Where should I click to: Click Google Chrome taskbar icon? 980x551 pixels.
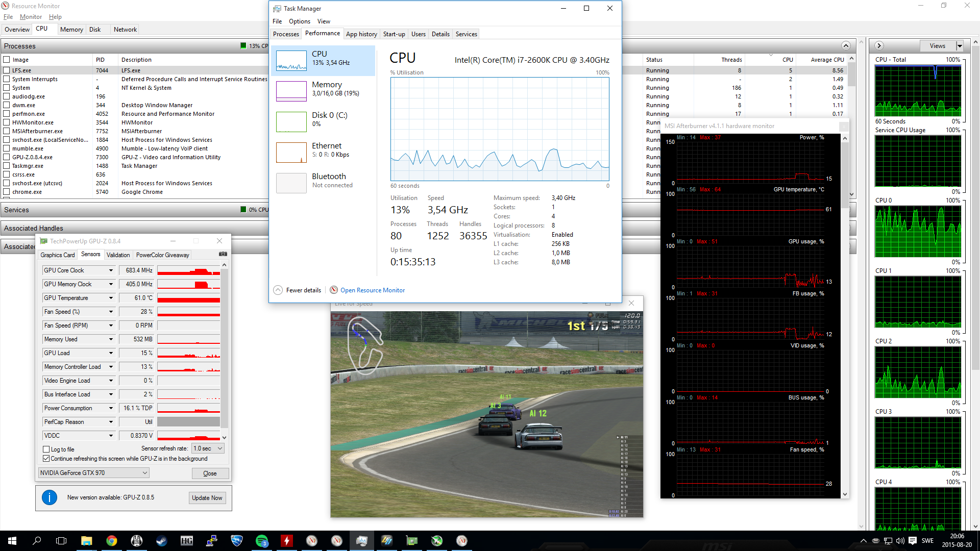point(111,541)
